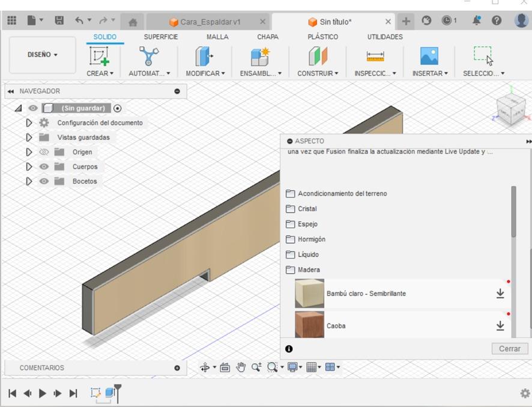Click the timeline position marker
Viewport: 532px width, 407px height.
[118, 393]
